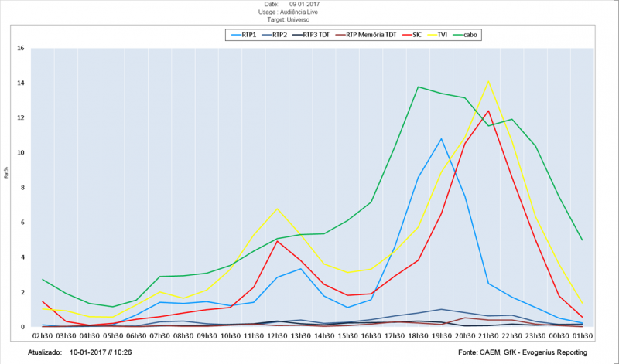This screenshot has height=364, width=619.
Task: Click the 22h30 time axis label
Action: pos(512,336)
